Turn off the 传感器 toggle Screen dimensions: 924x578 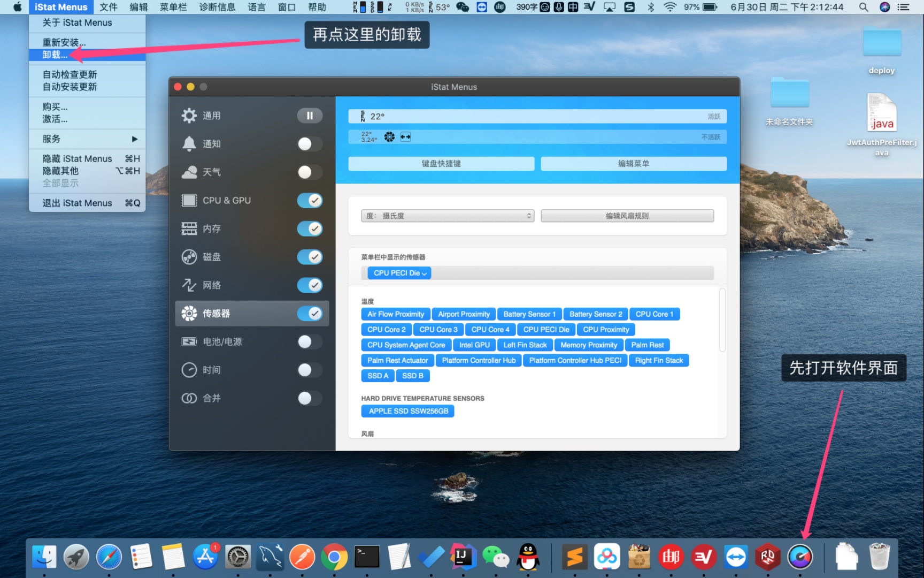point(310,314)
